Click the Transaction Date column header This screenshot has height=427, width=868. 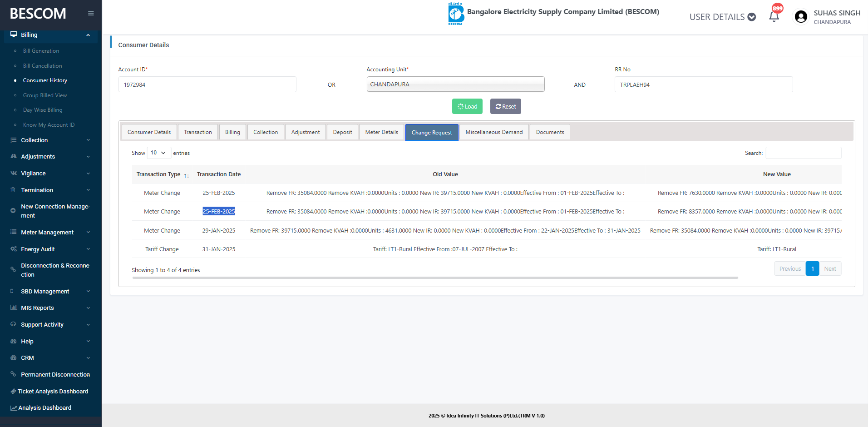coord(219,174)
